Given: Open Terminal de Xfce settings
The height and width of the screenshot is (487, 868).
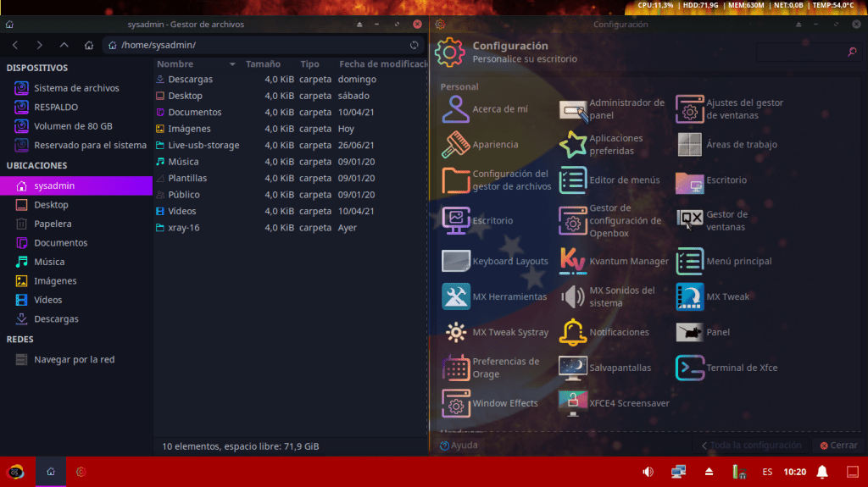Looking at the screenshot, I should pos(690,368).
